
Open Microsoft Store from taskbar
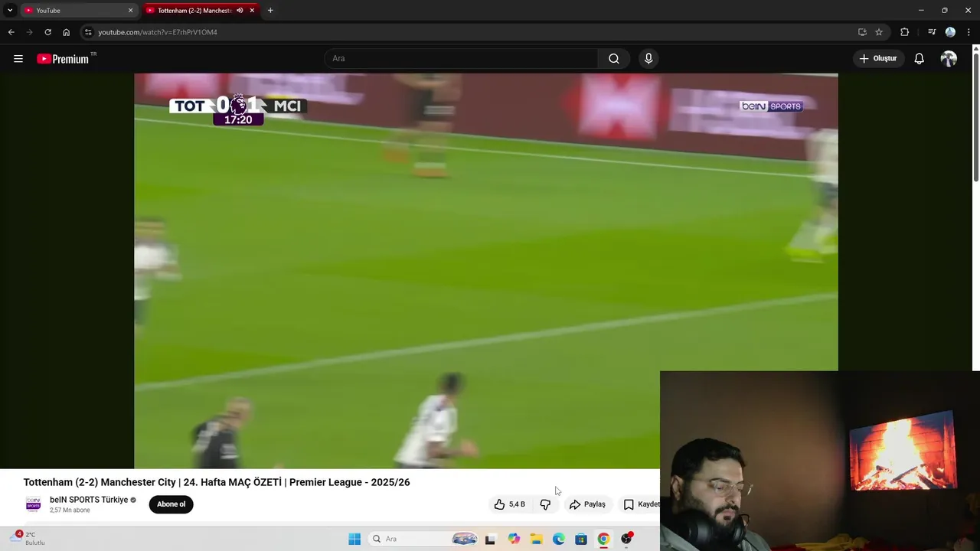581,539
